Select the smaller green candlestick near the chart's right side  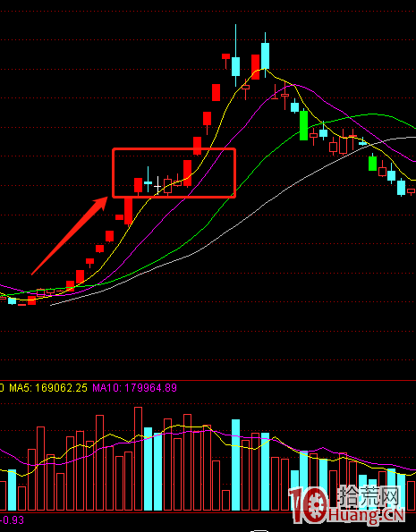[x=372, y=163]
